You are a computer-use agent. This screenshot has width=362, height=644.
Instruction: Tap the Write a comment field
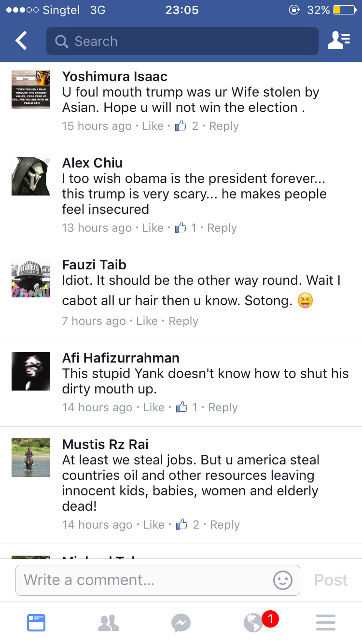[x=145, y=580]
